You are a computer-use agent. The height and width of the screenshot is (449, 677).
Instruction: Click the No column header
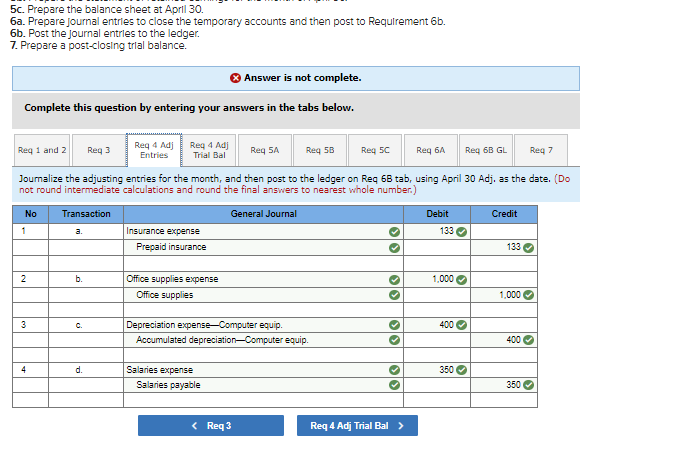tap(31, 214)
